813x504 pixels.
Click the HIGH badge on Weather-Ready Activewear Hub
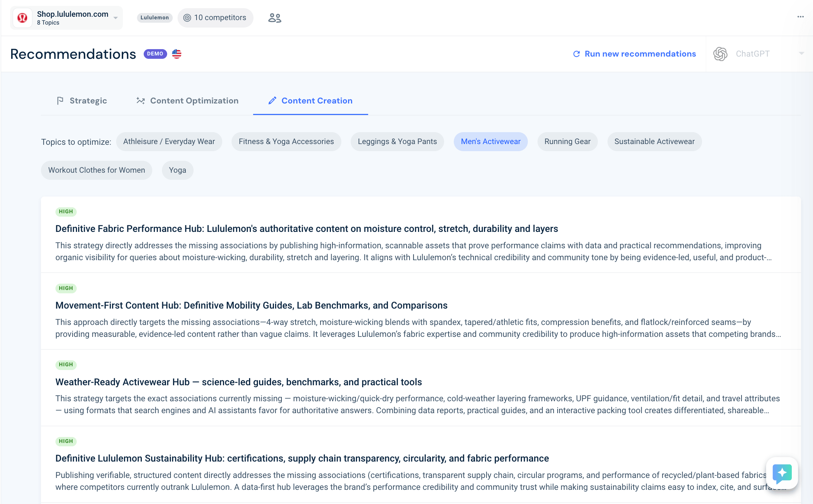click(x=66, y=365)
